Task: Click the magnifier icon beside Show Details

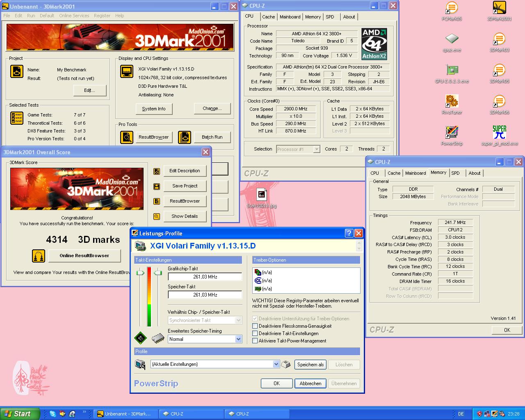Action: [x=157, y=217]
